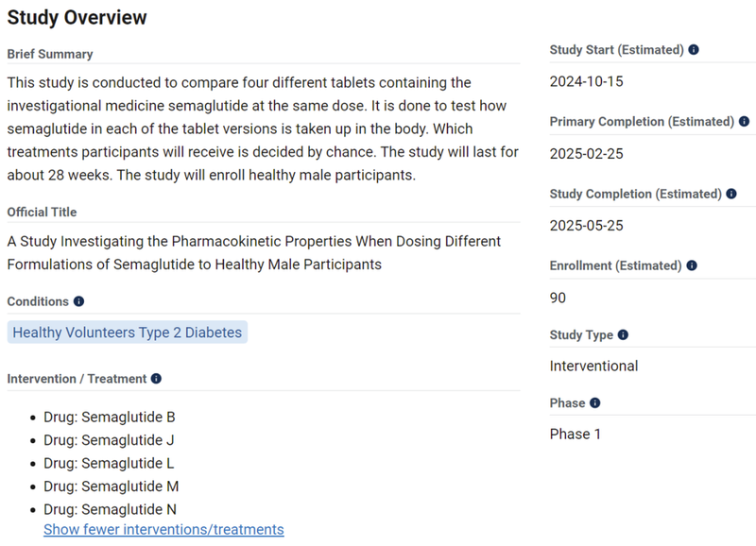Viewport: 756px width, 546px height.
Task: Select Drug: Semaglutide J entry
Action: click(109, 440)
